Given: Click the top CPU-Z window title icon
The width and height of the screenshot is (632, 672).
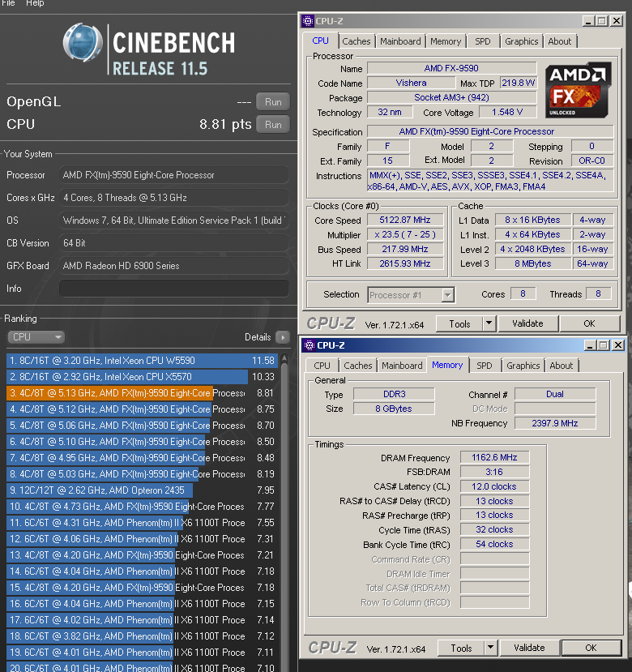Looking at the screenshot, I should tap(307, 20).
